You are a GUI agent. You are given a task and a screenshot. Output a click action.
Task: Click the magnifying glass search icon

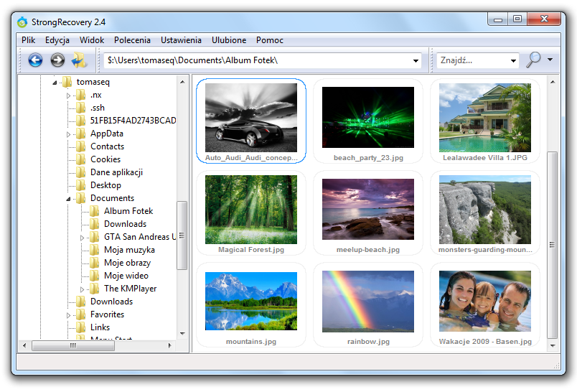coord(533,60)
